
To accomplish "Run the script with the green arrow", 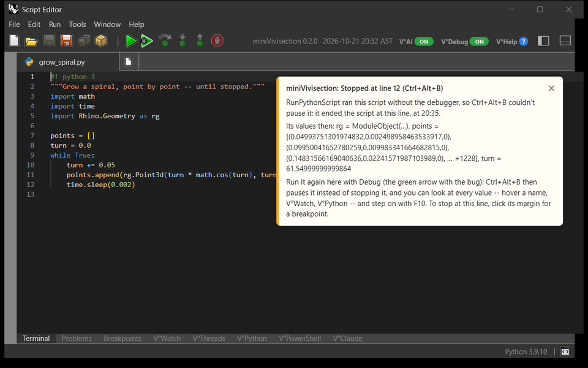I will (x=130, y=40).
